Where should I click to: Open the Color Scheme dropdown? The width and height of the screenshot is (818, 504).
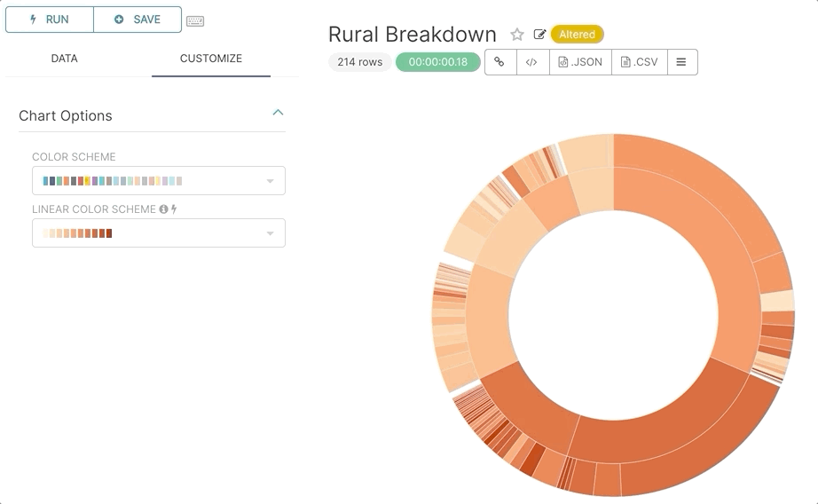[159, 181]
